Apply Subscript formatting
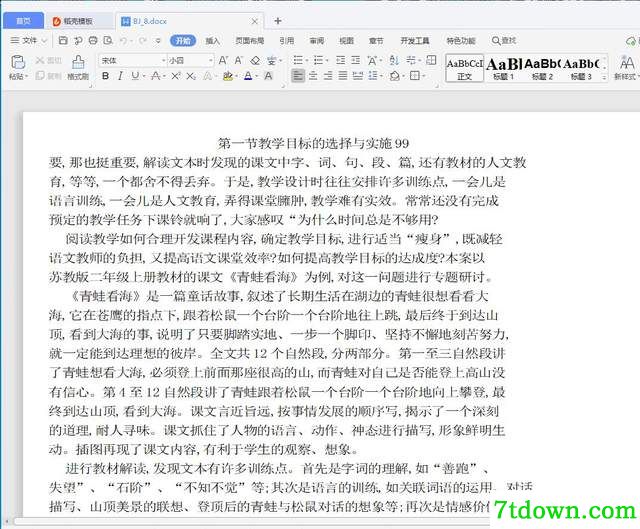This screenshot has width=640, height=529. [191, 76]
